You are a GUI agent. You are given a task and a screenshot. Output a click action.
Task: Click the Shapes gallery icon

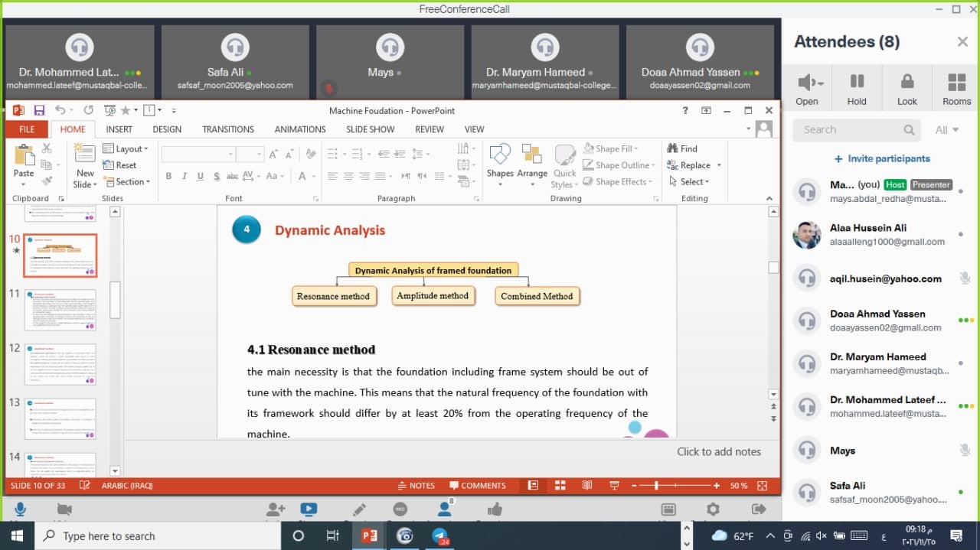[500, 161]
